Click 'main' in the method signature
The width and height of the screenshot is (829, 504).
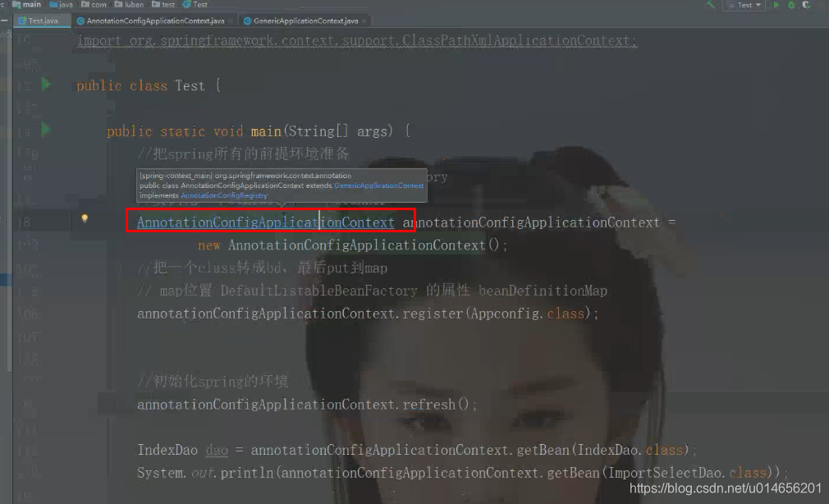tap(266, 131)
